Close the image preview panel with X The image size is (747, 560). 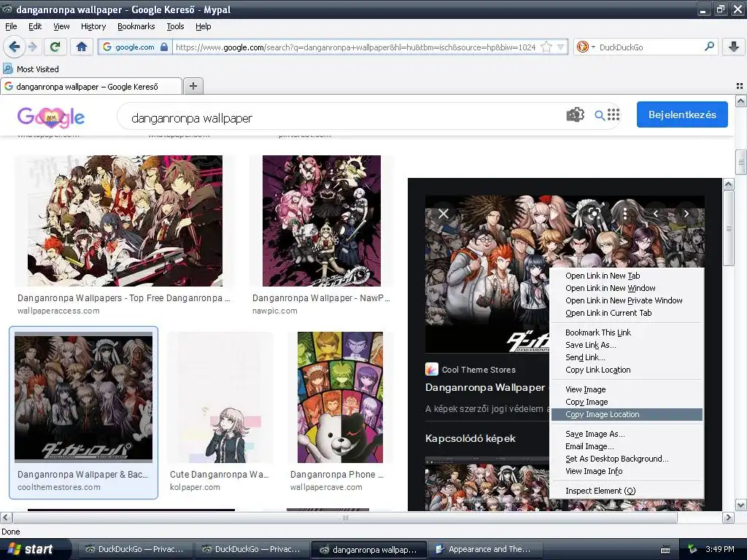443,214
